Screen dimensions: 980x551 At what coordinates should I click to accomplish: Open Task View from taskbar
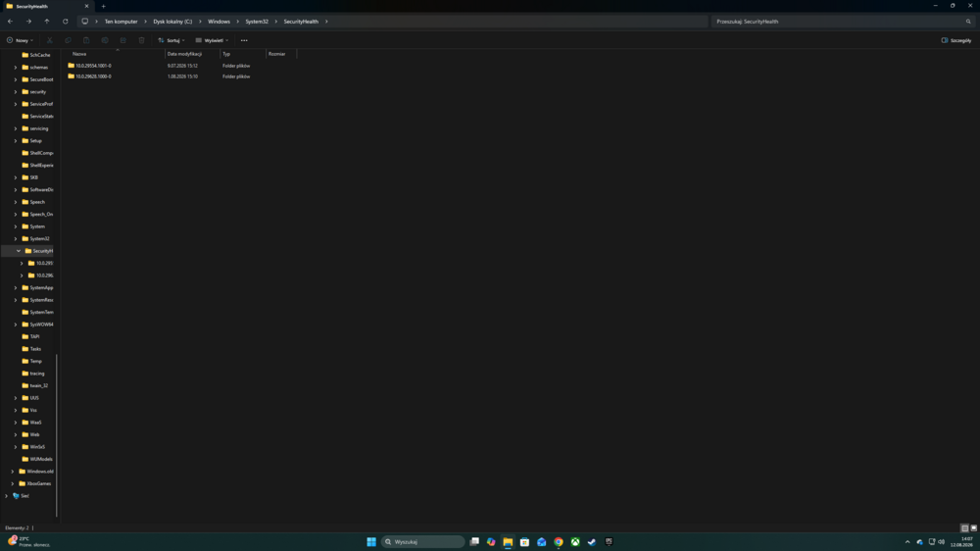click(x=474, y=541)
